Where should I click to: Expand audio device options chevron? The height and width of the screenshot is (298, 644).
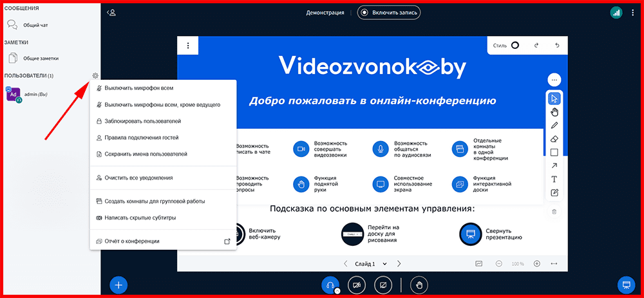pyautogui.click(x=337, y=290)
